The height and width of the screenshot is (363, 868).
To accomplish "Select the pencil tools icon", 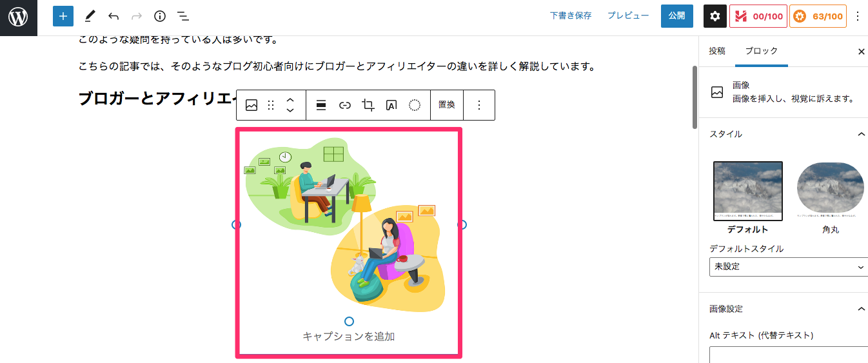I will tap(90, 16).
